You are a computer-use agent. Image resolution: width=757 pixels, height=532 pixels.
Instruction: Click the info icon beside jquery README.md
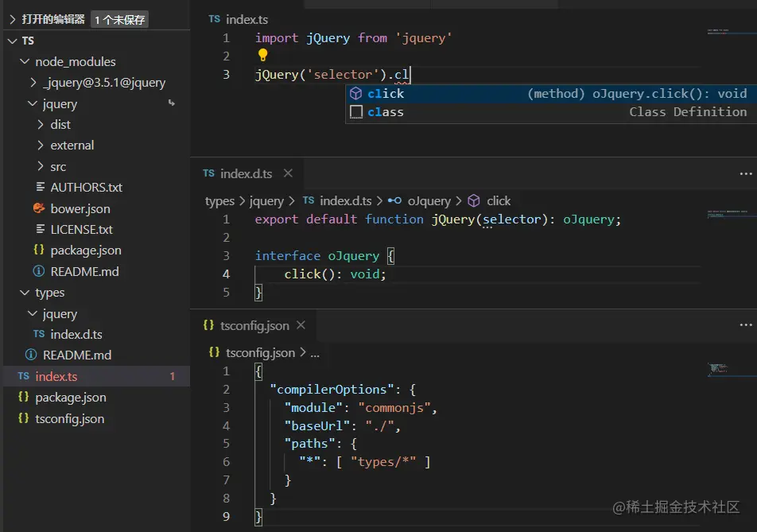click(39, 271)
